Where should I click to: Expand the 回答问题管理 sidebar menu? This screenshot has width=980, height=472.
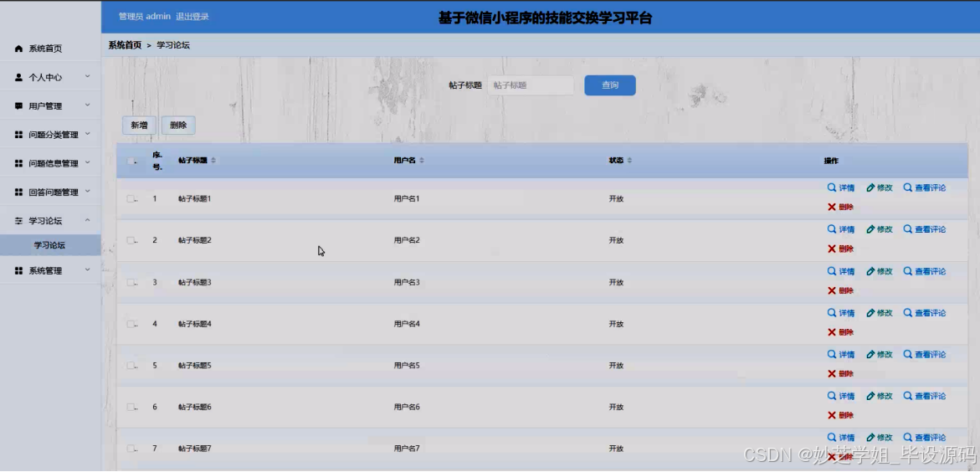[x=50, y=192]
